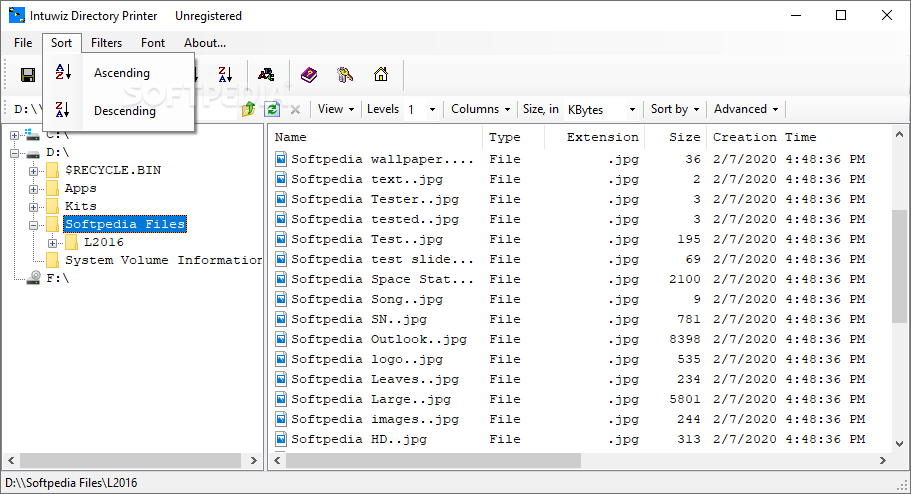Open the Advanced dropdown
The width and height of the screenshot is (911, 494).
746,109
